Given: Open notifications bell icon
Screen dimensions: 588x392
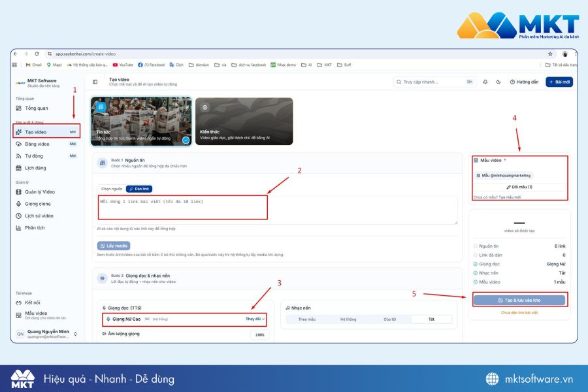Looking at the screenshot, I should (485, 82).
